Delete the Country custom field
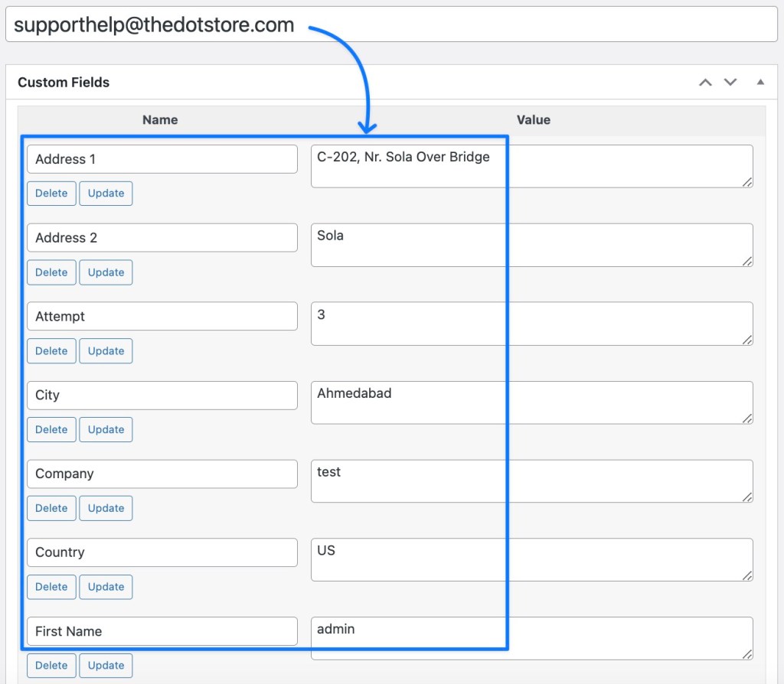The width and height of the screenshot is (784, 684). 51,587
